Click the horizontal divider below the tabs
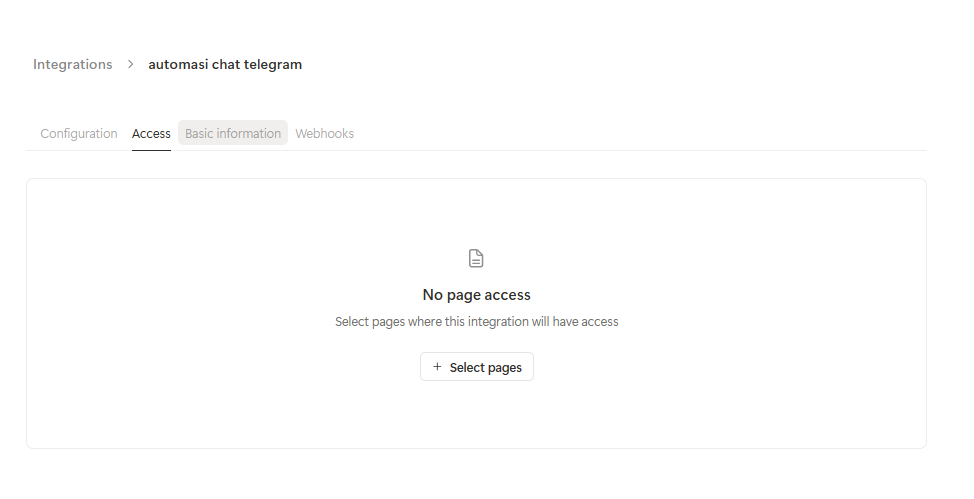 [600, 151]
